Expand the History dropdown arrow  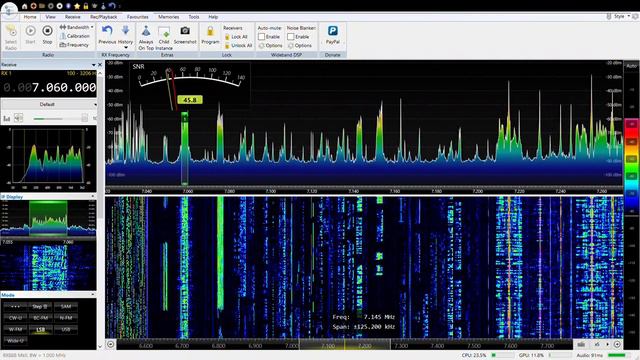point(126,48)
